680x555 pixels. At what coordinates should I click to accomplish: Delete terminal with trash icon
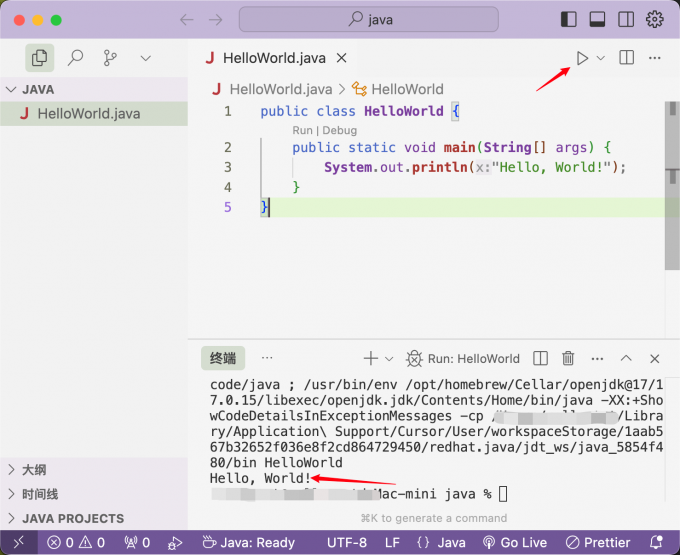coord(568,358)
